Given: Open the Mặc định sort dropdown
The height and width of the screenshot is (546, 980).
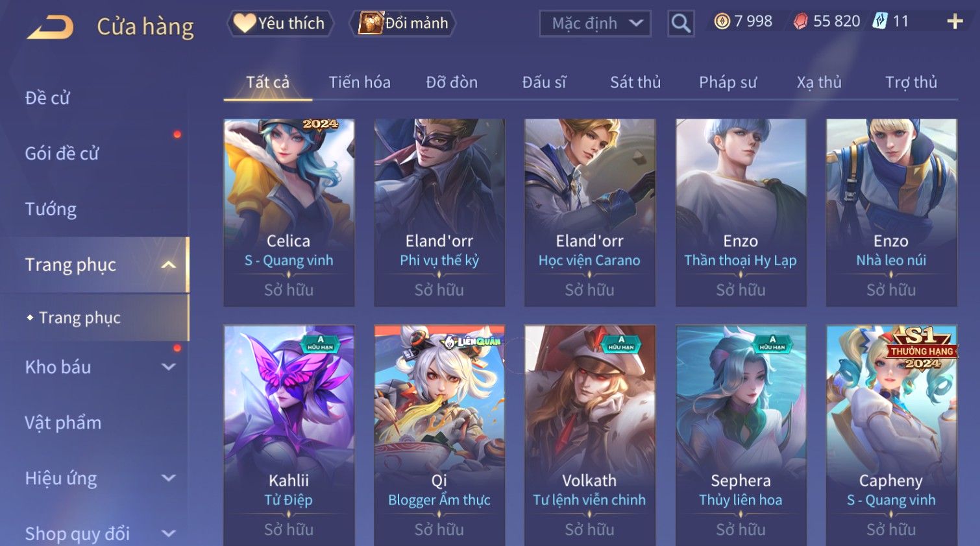Looking at the screenshot, I should coord(595,23).
